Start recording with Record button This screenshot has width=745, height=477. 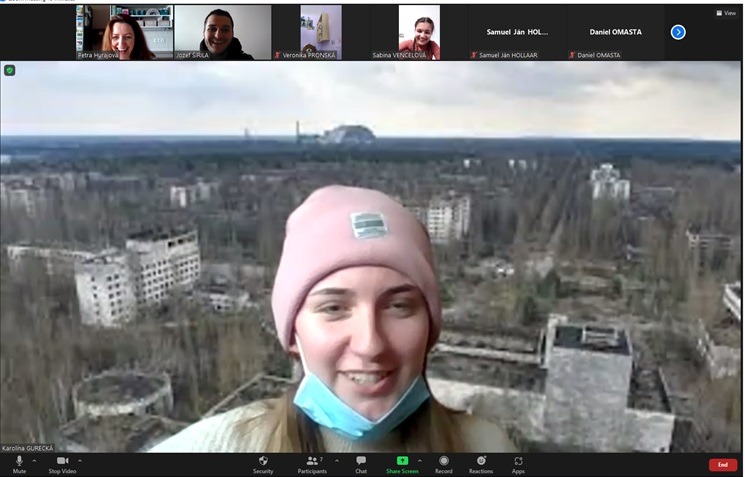pyautogui.click(x=444, y=464)
